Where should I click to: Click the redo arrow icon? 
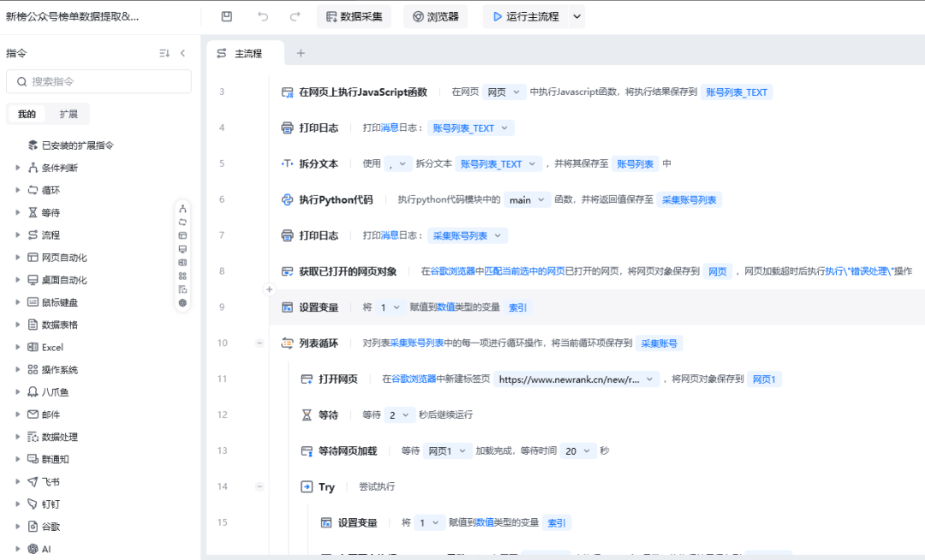pos(295,16)
